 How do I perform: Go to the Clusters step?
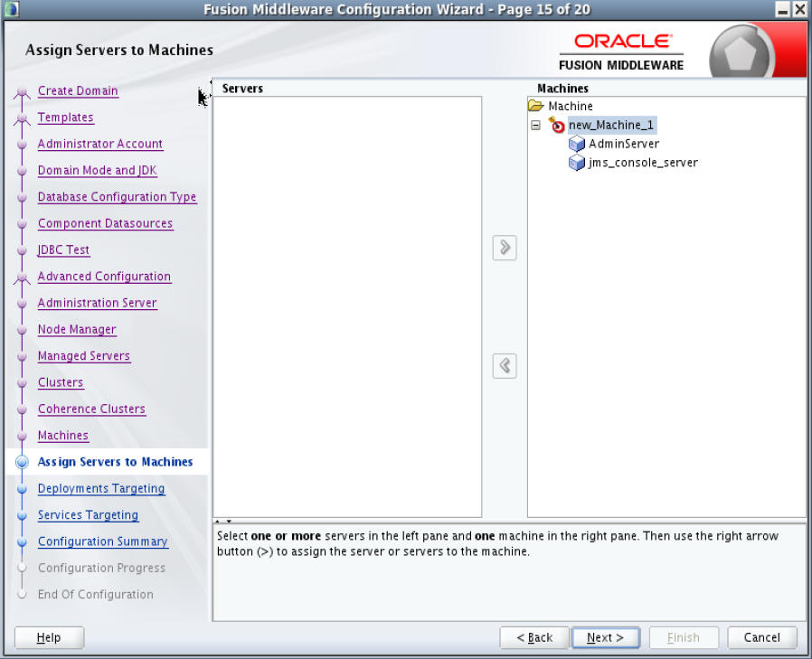(x=61, y=382)
